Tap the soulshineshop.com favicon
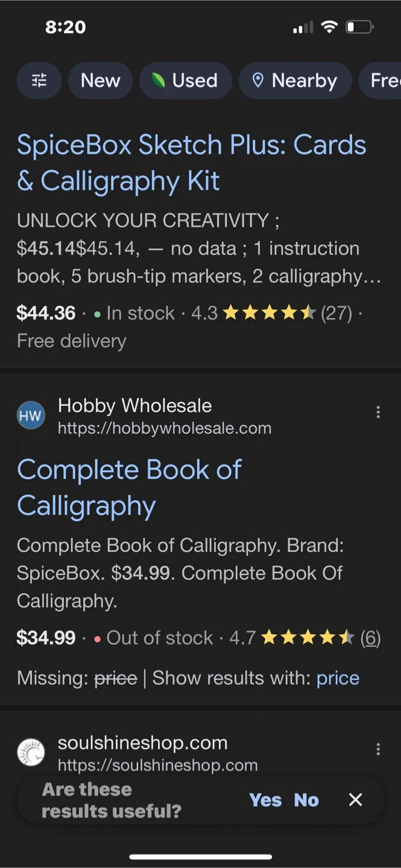The image size is (401, 868). tap(31, 753)
